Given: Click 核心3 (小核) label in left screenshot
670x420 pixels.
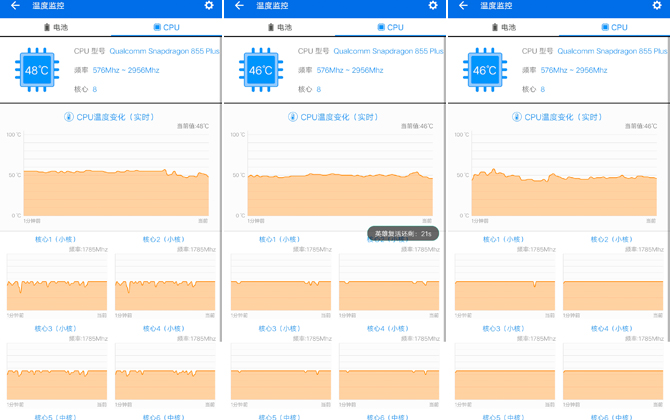Looking at the screenshot, I should [x=56, y=329].
